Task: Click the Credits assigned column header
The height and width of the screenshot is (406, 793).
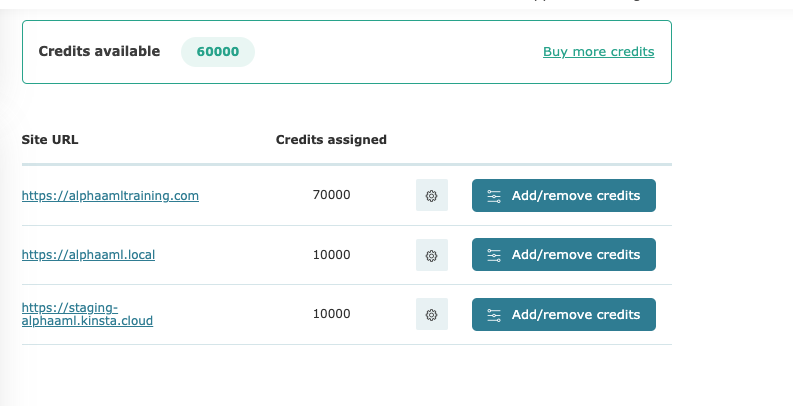Action: (331, 140)
